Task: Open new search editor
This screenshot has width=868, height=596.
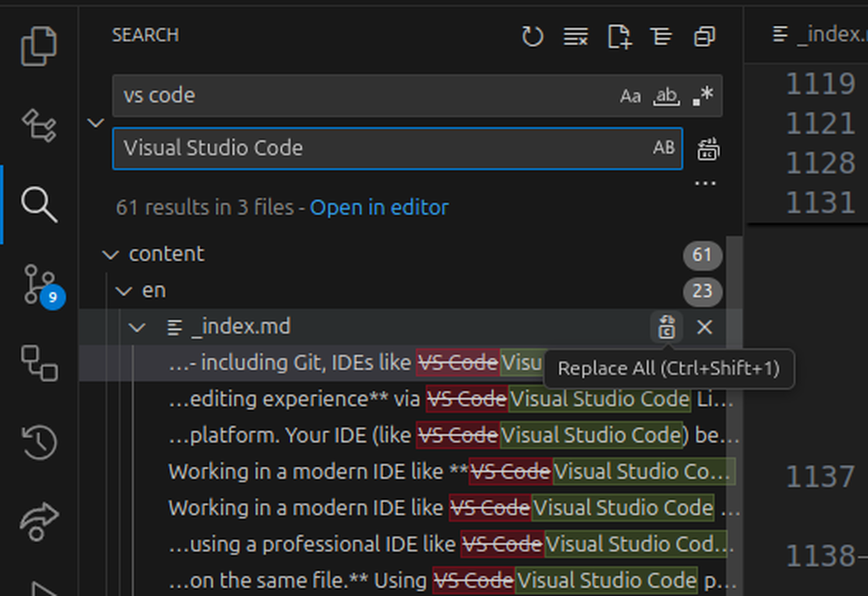Action: click(x=619, y=37)
